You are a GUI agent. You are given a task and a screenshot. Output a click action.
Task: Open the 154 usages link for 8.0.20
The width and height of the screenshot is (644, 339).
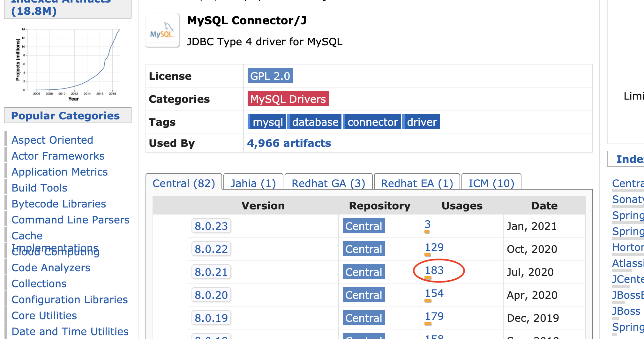434,293
